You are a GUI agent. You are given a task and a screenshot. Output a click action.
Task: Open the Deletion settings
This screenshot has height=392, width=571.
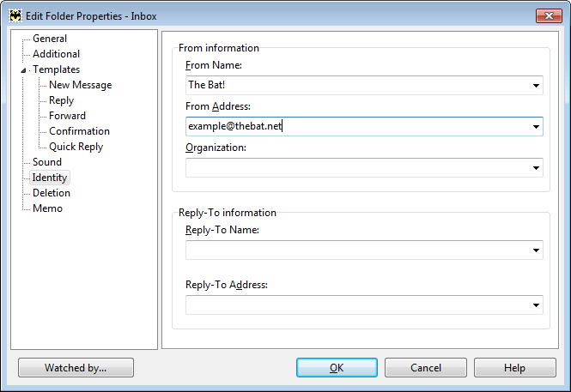[x=52, y=193]
